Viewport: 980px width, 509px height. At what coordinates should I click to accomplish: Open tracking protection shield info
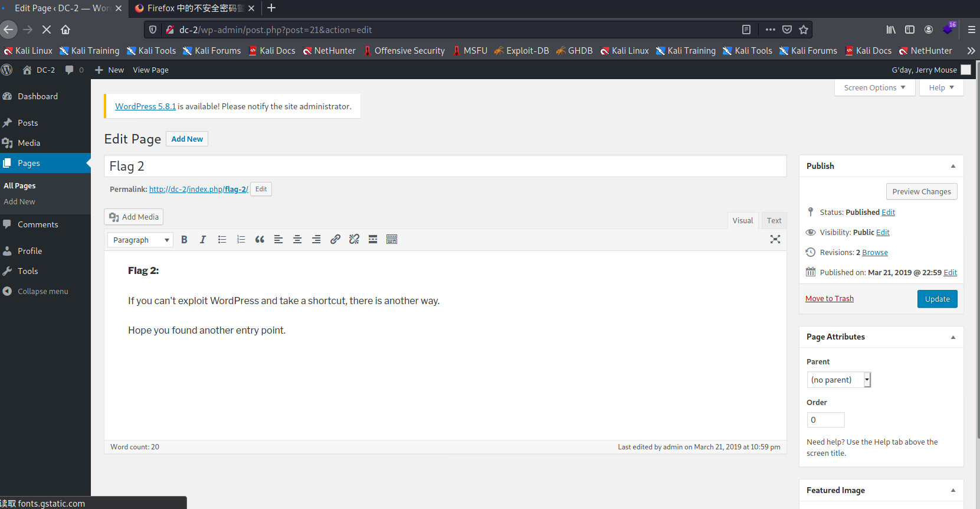[153, 30]
